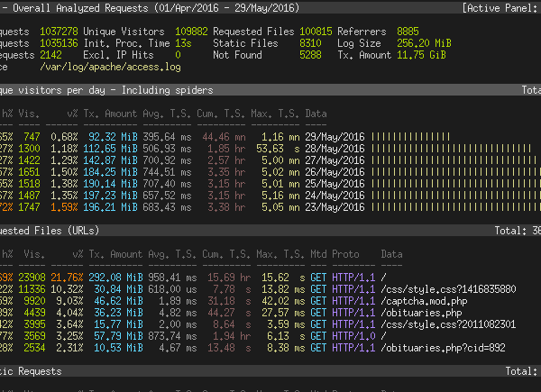Select the 28/May/2016 date row
Image resolution: width=541 pixels, height=392 pixels.
point(270,149)
